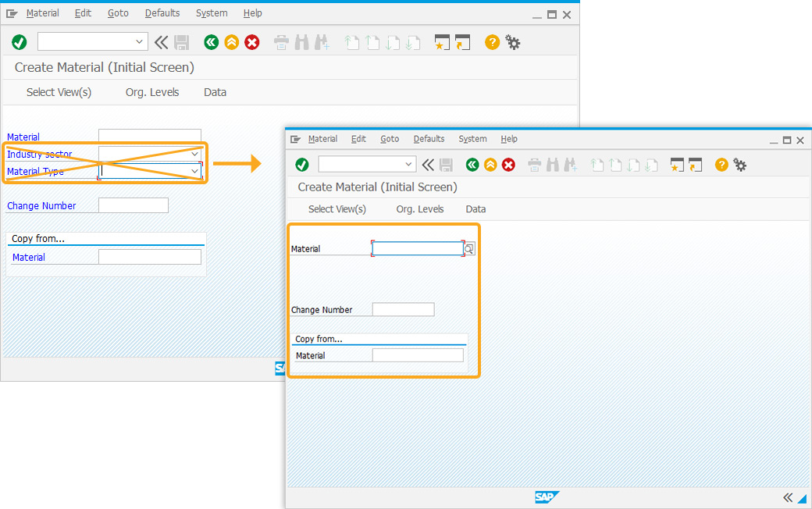The image size is (812, 509).
Task: Open the Material Type dropdown in back window
Action: coord(194,171)
